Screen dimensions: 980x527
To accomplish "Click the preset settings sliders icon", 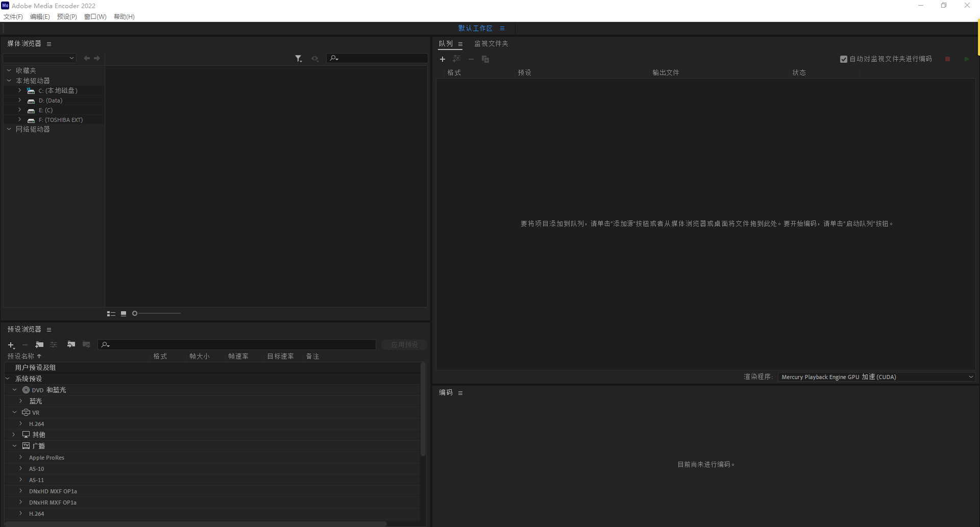I will click(x=54, y=345).
